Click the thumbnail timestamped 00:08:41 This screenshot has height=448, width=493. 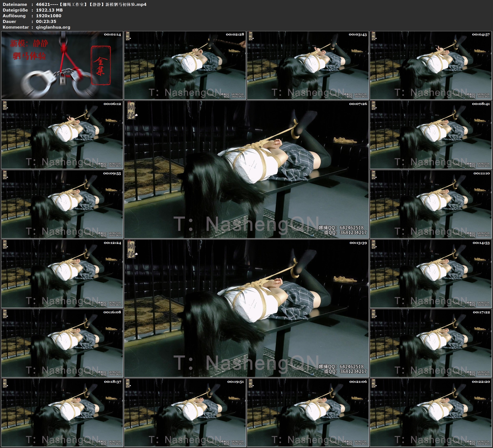[431, 135]
